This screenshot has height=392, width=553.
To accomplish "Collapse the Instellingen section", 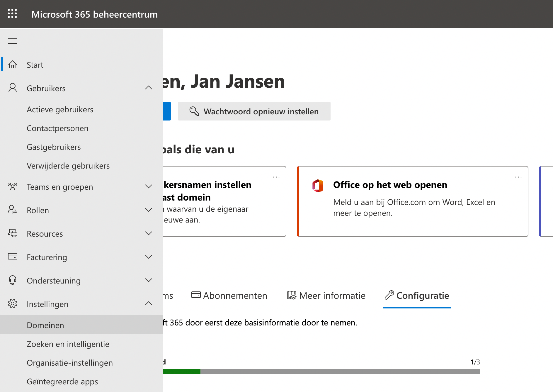I will click(x=149, y=303).
